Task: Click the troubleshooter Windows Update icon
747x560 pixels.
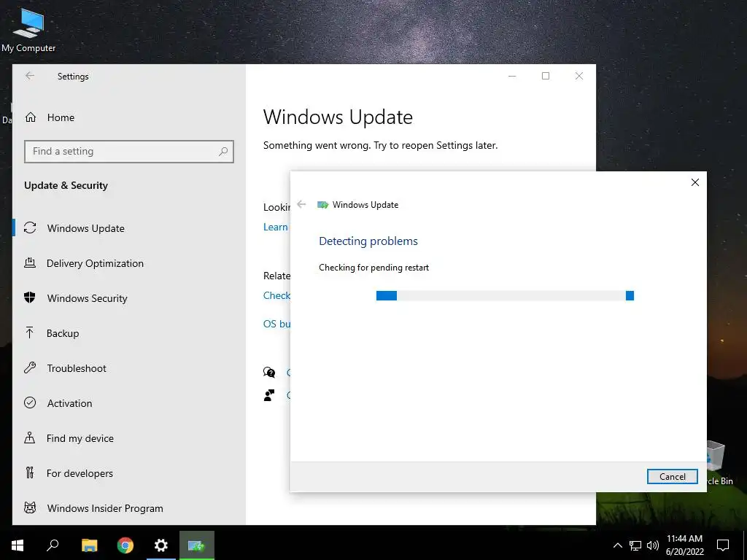Action: pos(323,205)
